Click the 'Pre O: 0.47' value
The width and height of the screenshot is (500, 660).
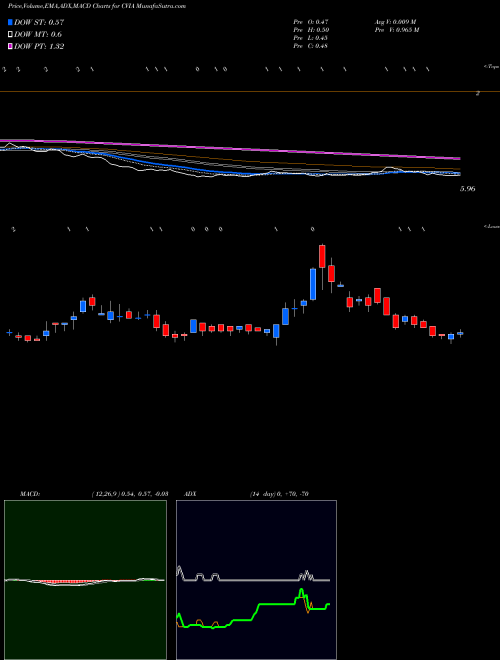(311, 21)
